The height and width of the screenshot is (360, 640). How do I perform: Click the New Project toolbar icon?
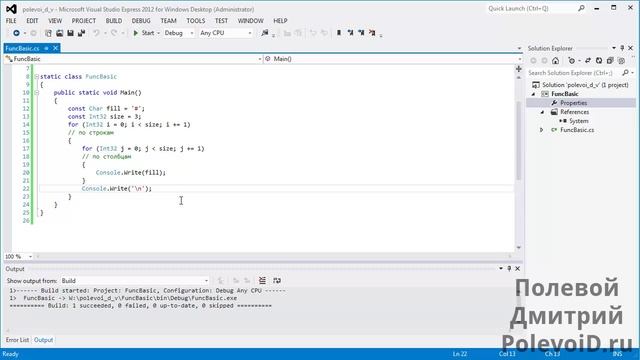coord(48,33)
